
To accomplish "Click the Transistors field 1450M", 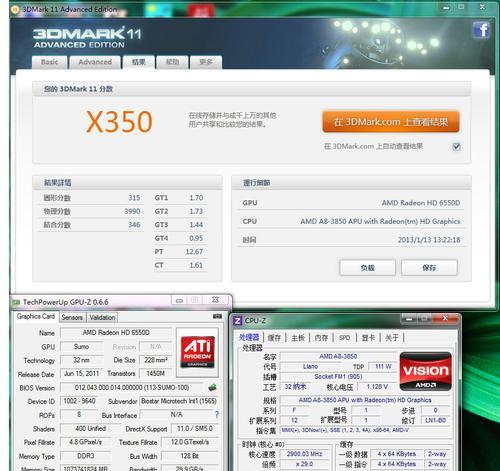I will tap(156, 374).
